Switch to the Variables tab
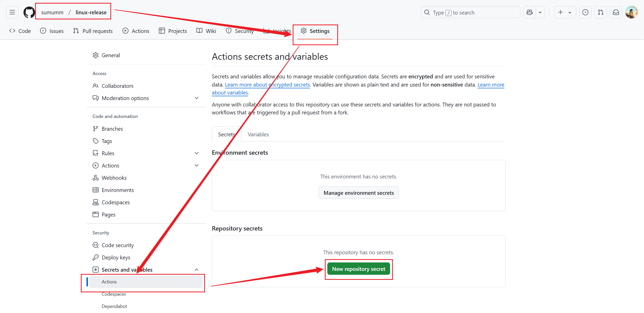The width and height of the screenshot is (644, 313). 258,134
